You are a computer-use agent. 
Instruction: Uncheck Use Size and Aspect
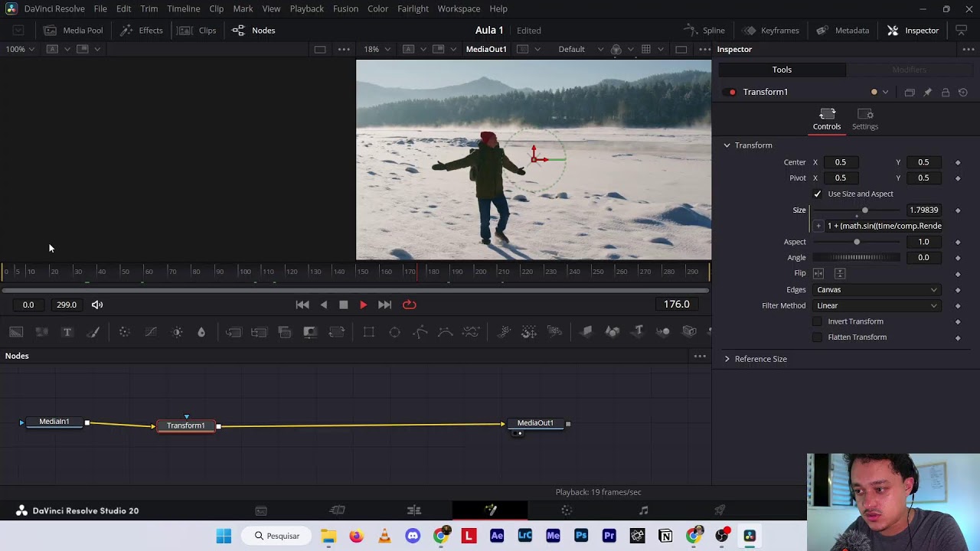(x=818, y=194)
